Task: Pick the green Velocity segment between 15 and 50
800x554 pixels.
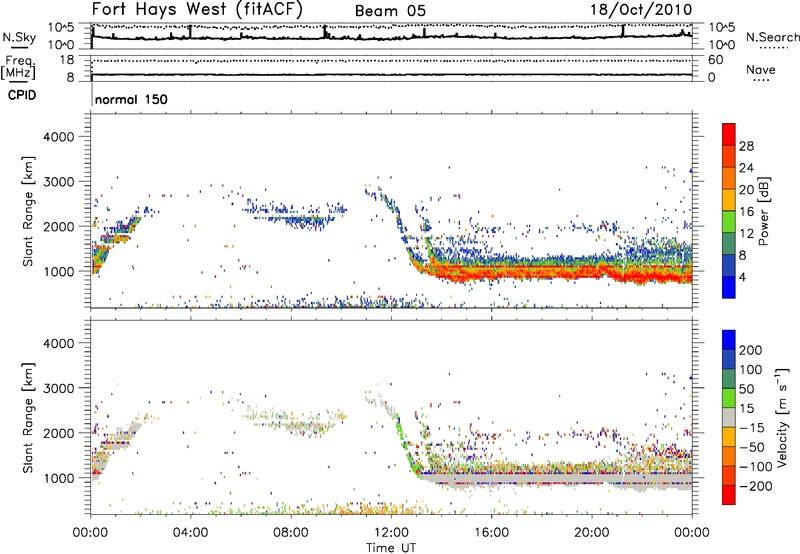Action: (729, 398)
